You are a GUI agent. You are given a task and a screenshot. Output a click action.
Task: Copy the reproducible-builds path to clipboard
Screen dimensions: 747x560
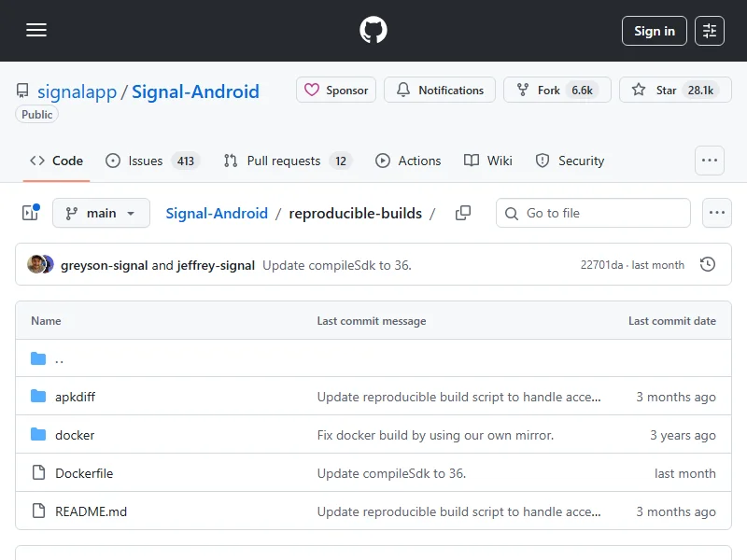463,213
